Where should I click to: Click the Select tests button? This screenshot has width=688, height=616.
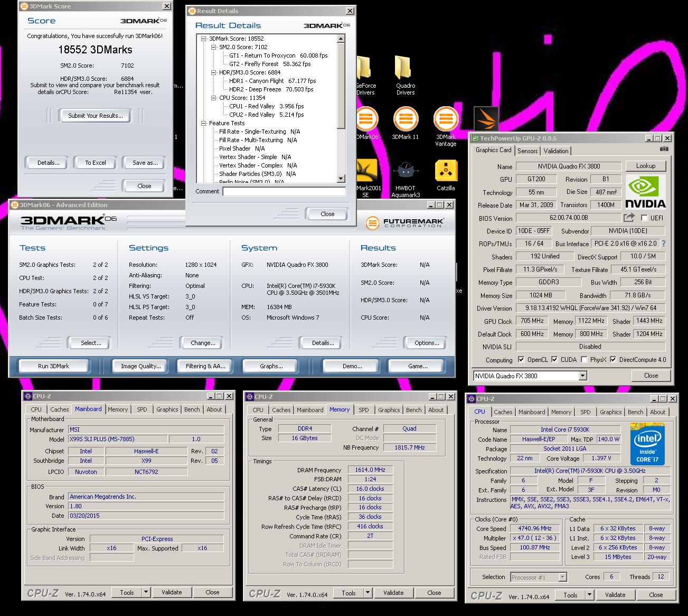point(91,343)
